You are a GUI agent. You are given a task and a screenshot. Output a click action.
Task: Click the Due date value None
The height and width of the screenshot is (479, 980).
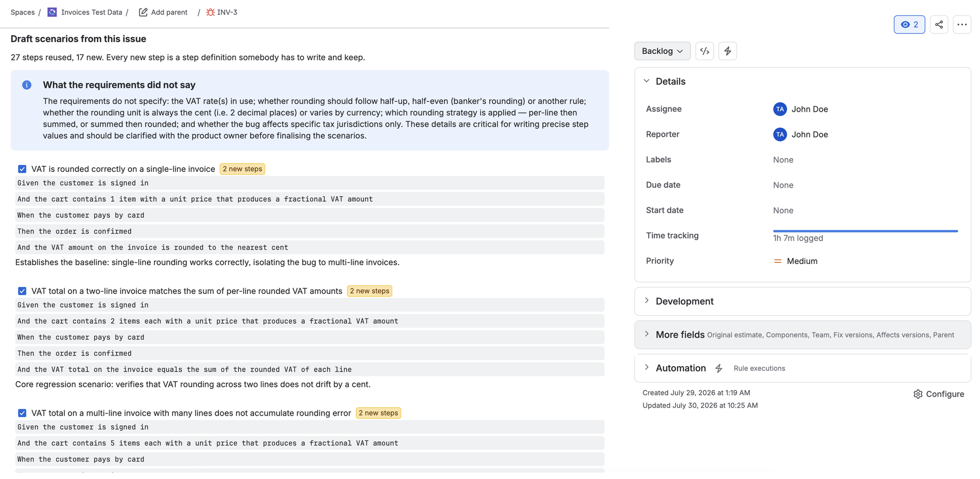[x=783, y=185]
